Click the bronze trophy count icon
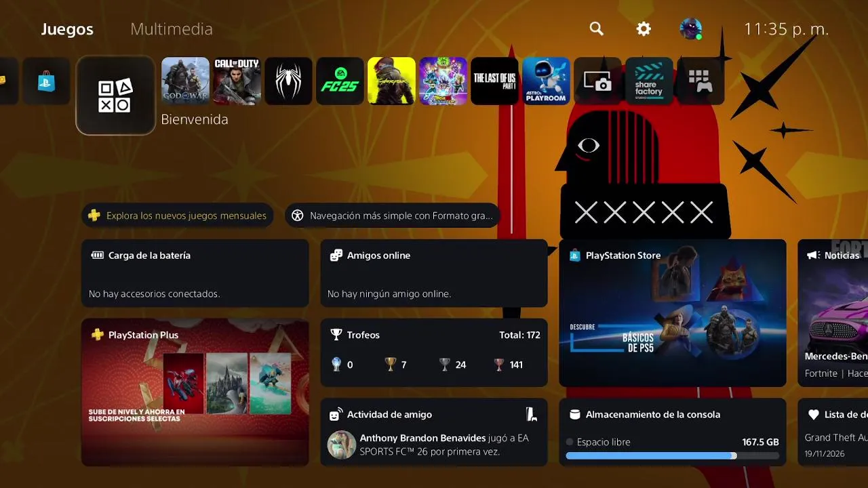The height and width of the screenshot is (488, 868). click(499, 365)
